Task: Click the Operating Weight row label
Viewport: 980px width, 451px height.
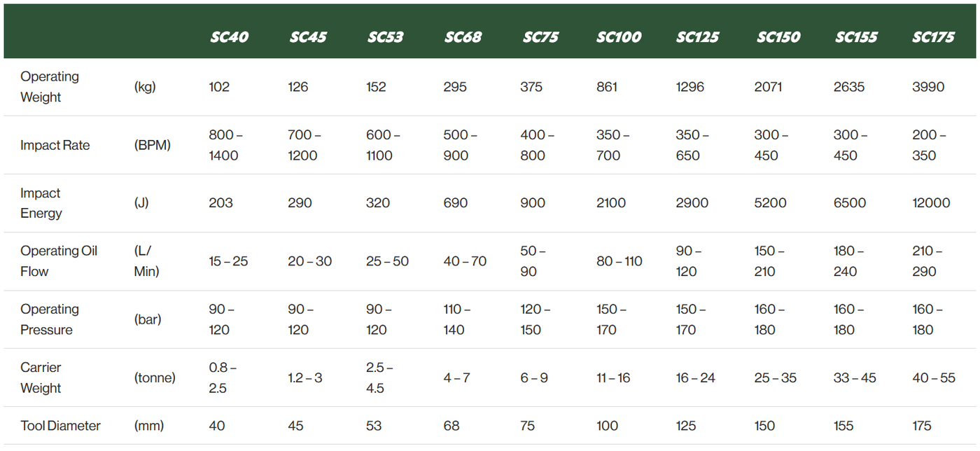Action: coord(50,87)
